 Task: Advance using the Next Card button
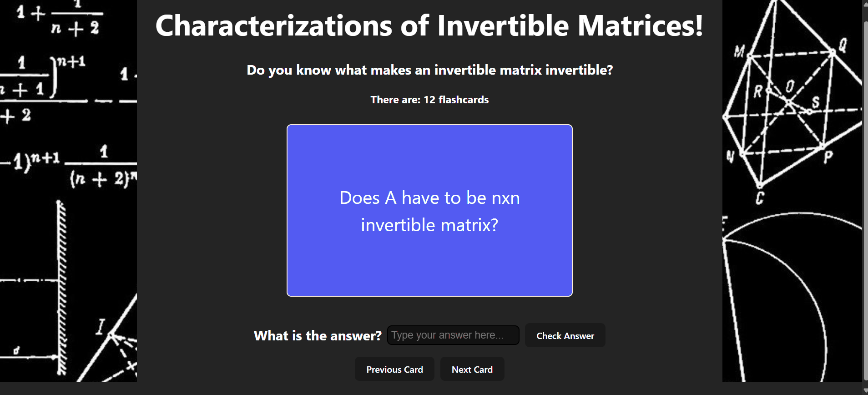tap(472, 369)
